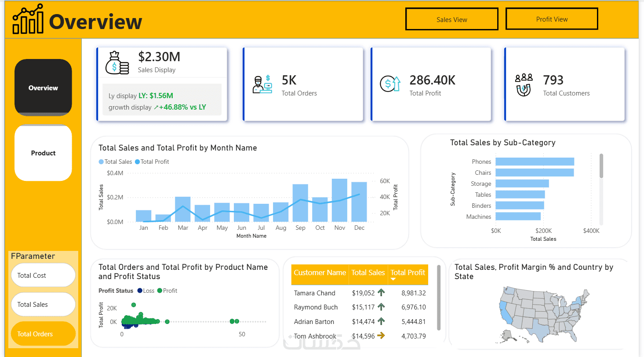Open the Sales View button
The height and width of the screenshot is (357, 644).
click(x=452, y=19)
